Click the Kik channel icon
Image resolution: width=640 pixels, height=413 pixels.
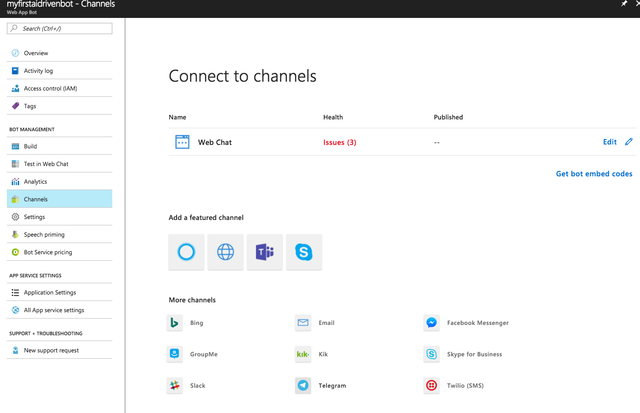303,354
